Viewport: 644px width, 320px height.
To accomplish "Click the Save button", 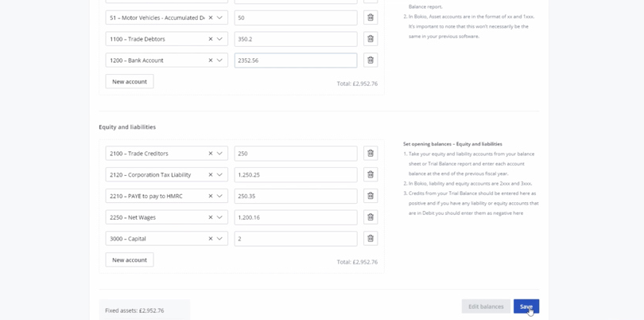I will coord(526,306).
